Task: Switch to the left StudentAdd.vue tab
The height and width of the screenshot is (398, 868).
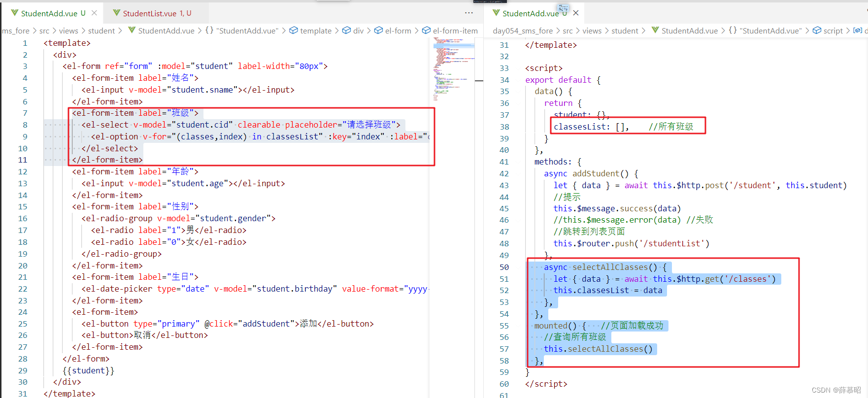Action: [x=53, y=13]
